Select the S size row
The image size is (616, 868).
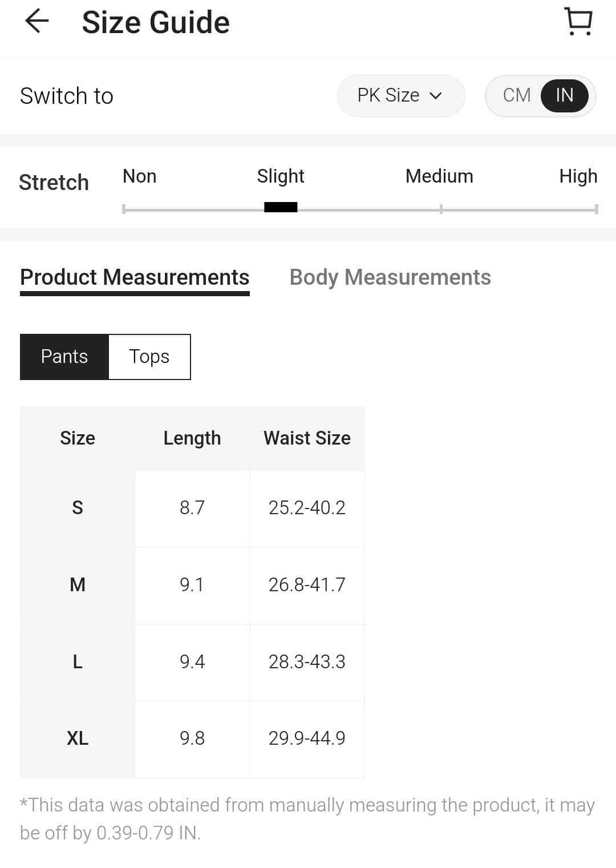point(78,508)
